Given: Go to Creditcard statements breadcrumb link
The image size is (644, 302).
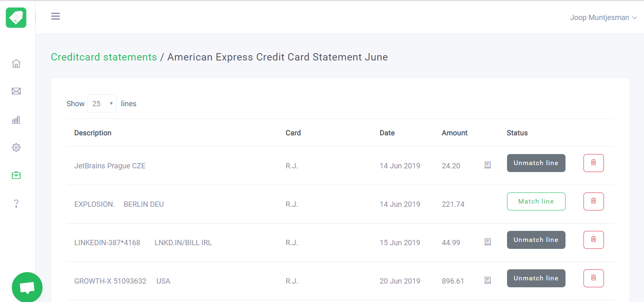Looking at the screenshot, I should (104, 57).
